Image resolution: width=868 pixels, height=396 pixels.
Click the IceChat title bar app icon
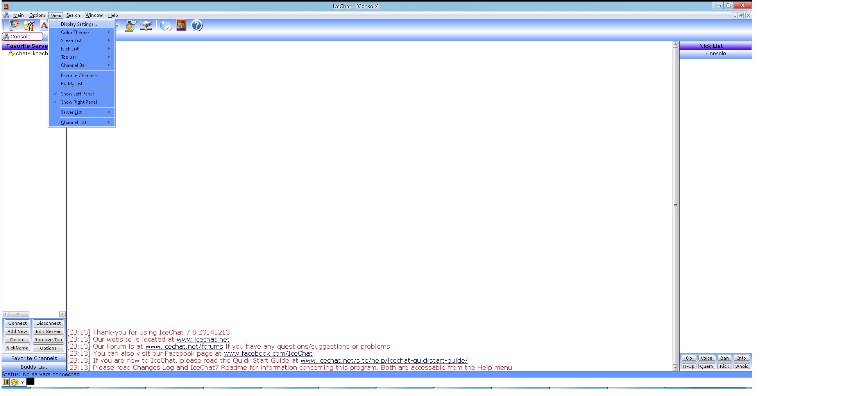(x=6, y=6)
